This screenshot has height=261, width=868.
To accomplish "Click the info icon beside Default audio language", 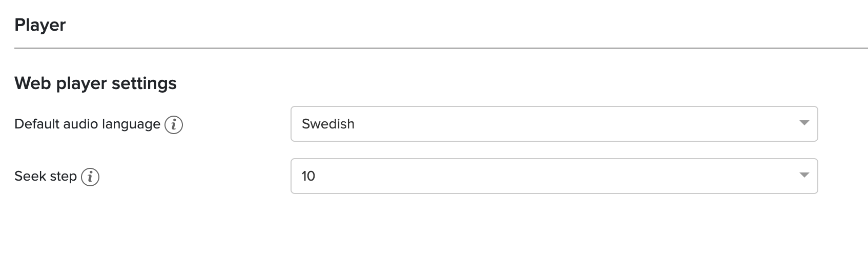I will 174,124.
